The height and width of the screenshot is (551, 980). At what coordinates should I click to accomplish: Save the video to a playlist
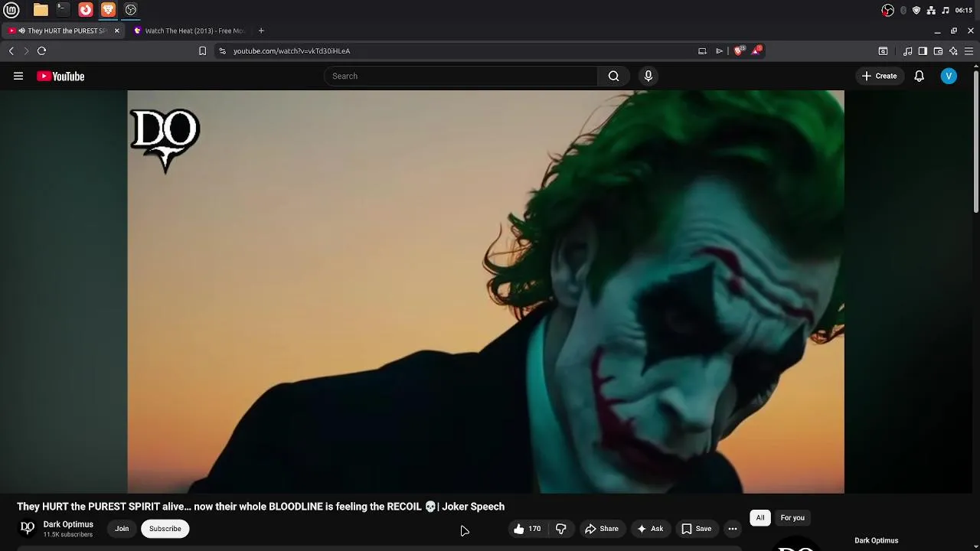[697, 529]
